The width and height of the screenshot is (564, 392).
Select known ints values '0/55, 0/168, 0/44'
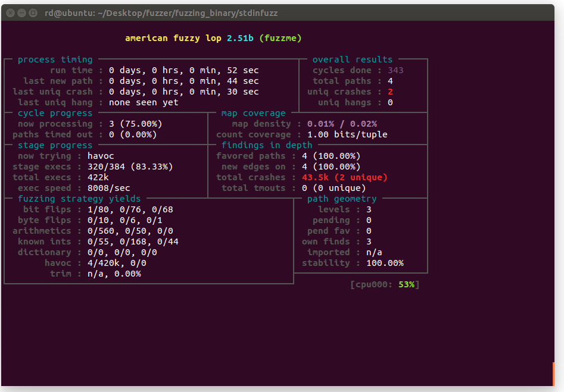tap(133, 242)
